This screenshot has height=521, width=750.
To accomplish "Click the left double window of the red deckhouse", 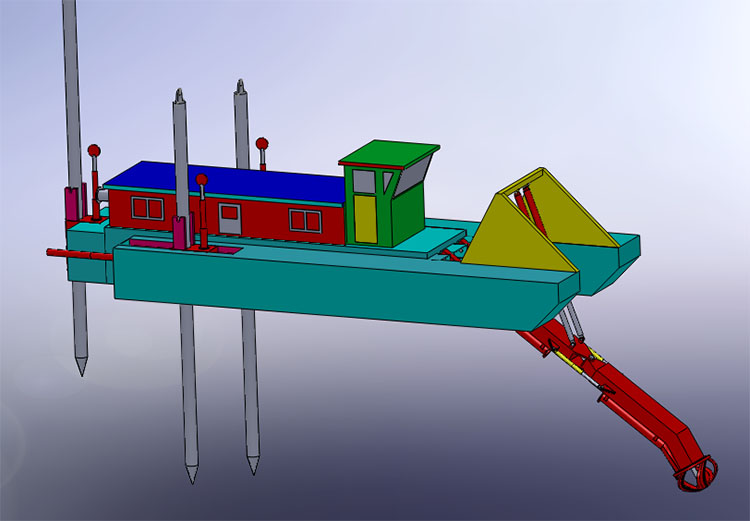I will (x=147, y=208).
